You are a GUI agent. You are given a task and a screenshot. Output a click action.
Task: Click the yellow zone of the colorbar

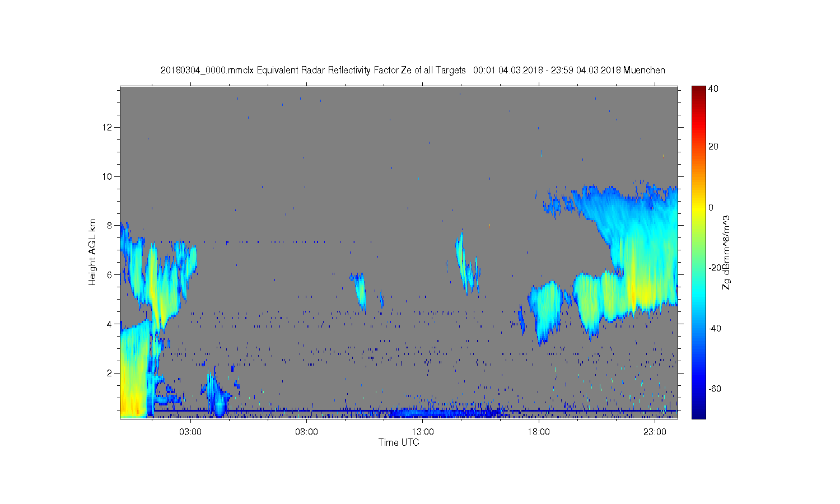tap(698, 210)
